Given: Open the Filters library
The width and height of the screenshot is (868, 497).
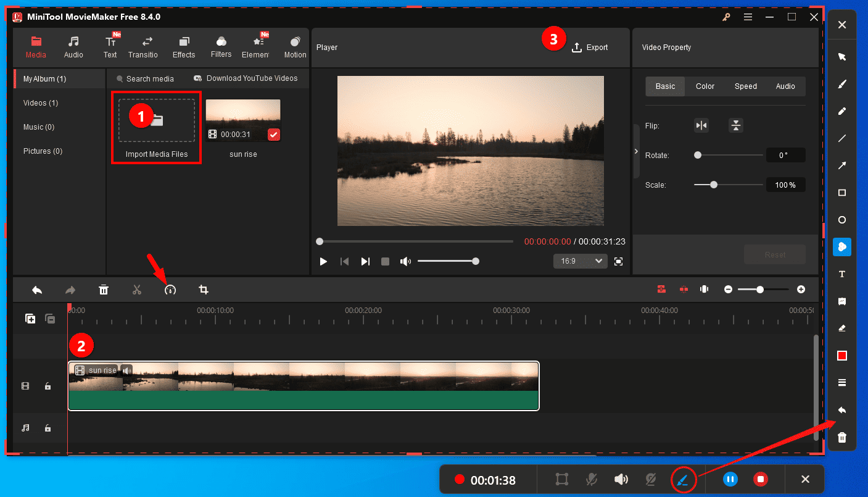Looking at the screenshot, I should 221,46.
